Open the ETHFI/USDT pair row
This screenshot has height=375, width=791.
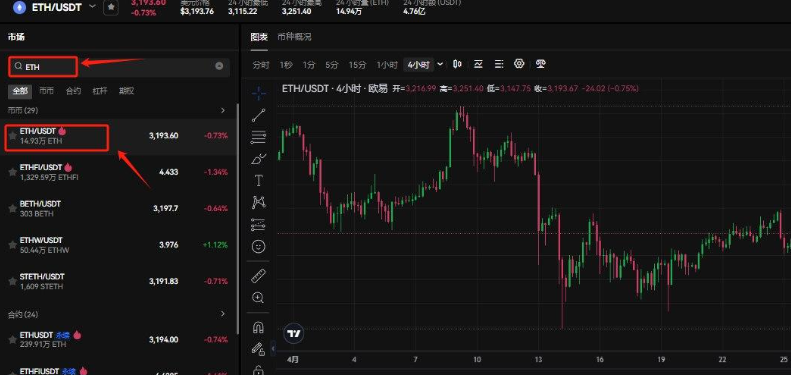(x=119, y=172)
